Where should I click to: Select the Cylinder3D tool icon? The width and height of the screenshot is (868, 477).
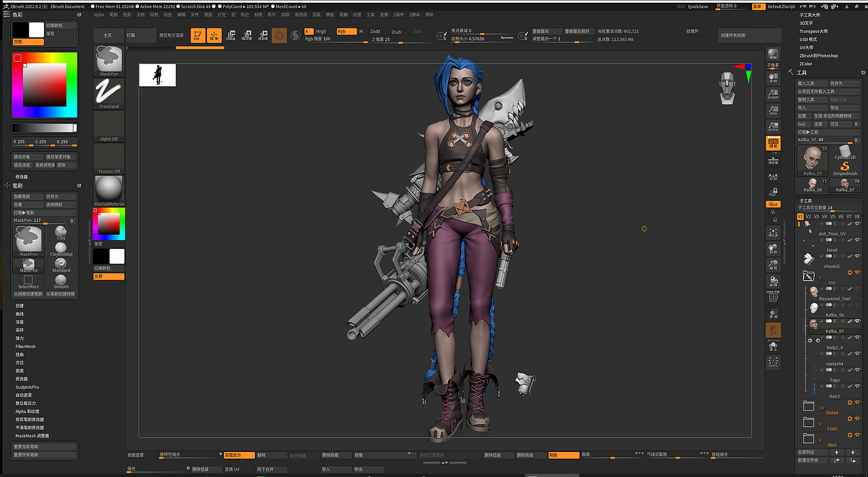[x=845, y=153]
